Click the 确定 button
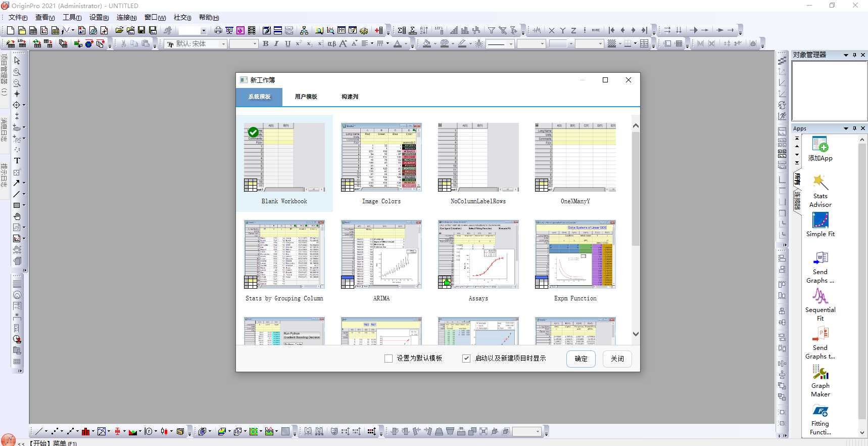Viewport: 868px width, 446px height. click(x=581, y=359)
